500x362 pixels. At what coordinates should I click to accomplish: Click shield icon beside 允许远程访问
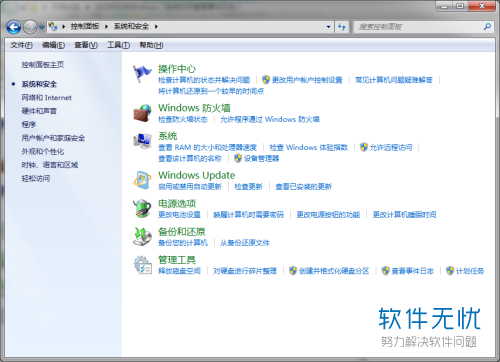coord(364,147)
